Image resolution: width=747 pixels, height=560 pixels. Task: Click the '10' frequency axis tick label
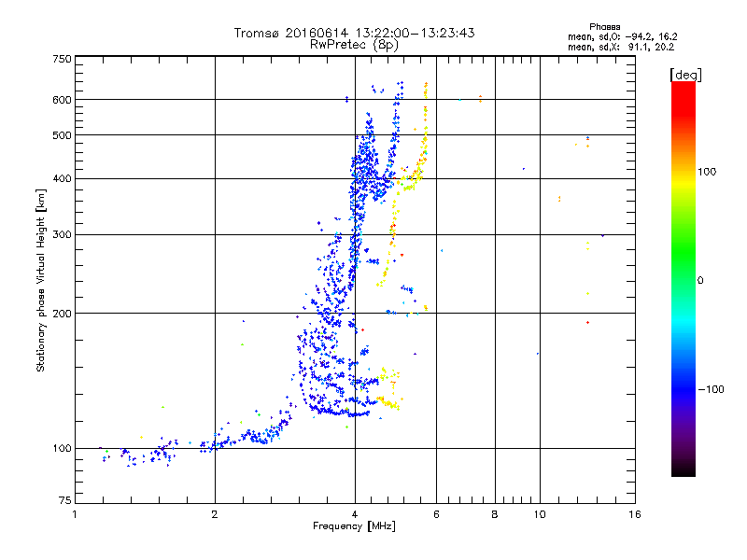click(540, 514)
